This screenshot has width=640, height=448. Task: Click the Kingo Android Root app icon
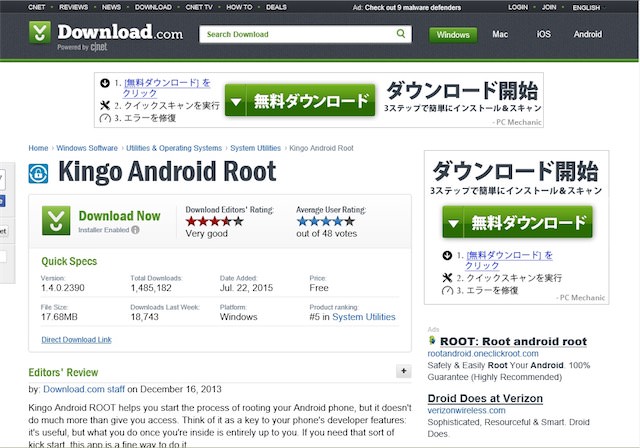pyautogui.click(x=38, y=173)
